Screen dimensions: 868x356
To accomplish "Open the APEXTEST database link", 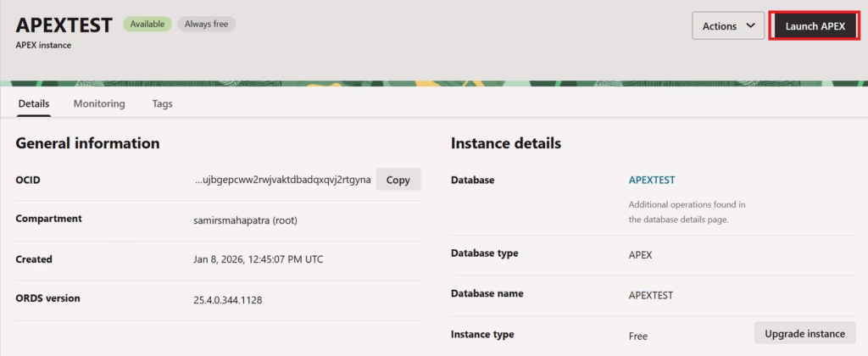I will (x=652, y=180).
